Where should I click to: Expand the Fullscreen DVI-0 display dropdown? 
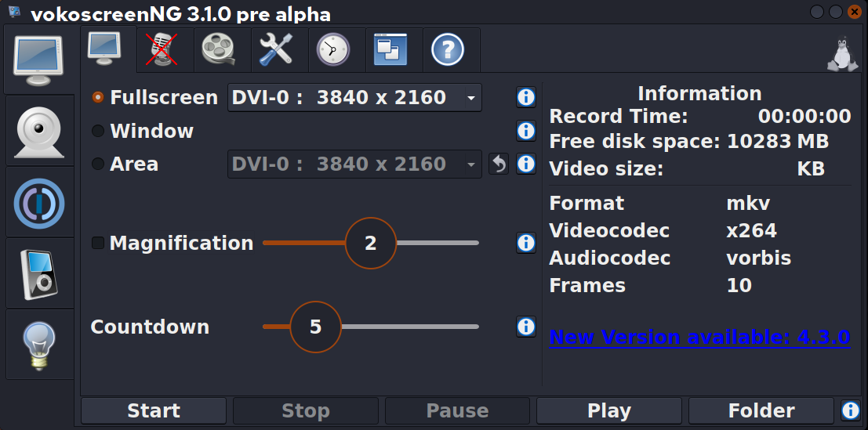click(x=354, y=98)
